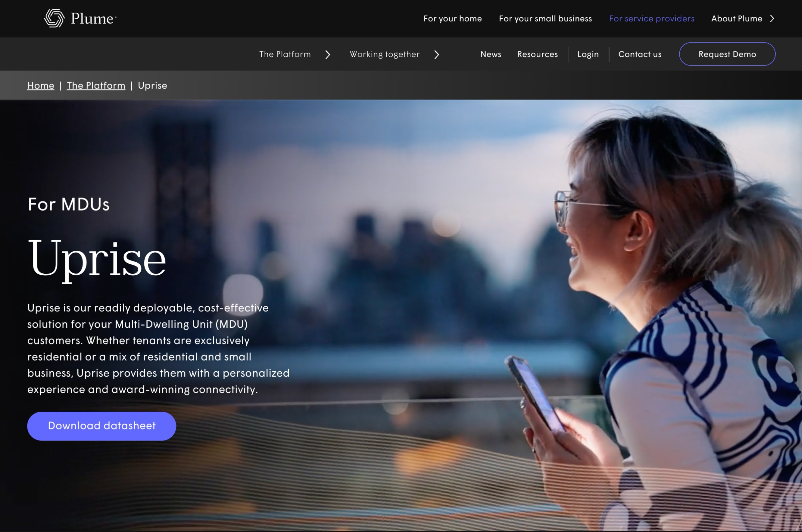This screenshot has width=802, height=532.
Task: Follow The Platform breadcrumb link
Action: coord(96,86)
